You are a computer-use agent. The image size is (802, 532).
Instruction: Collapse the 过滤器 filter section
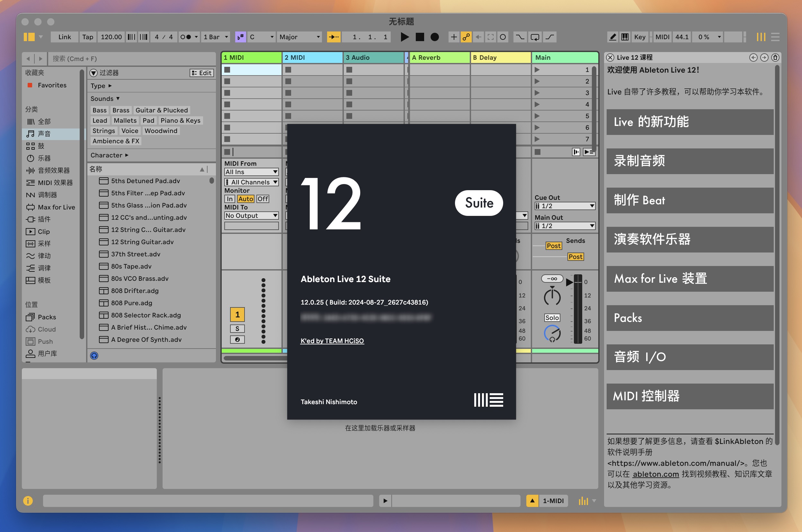[x=94, y=73]
